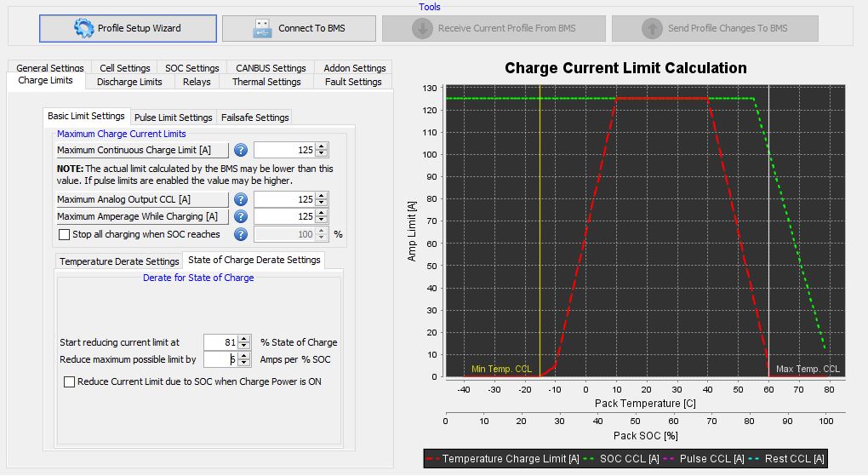The width and height of the screenshot is (868, 476).
Task: Open the Pulse Limit Settings tab
Action: [173, 118]
